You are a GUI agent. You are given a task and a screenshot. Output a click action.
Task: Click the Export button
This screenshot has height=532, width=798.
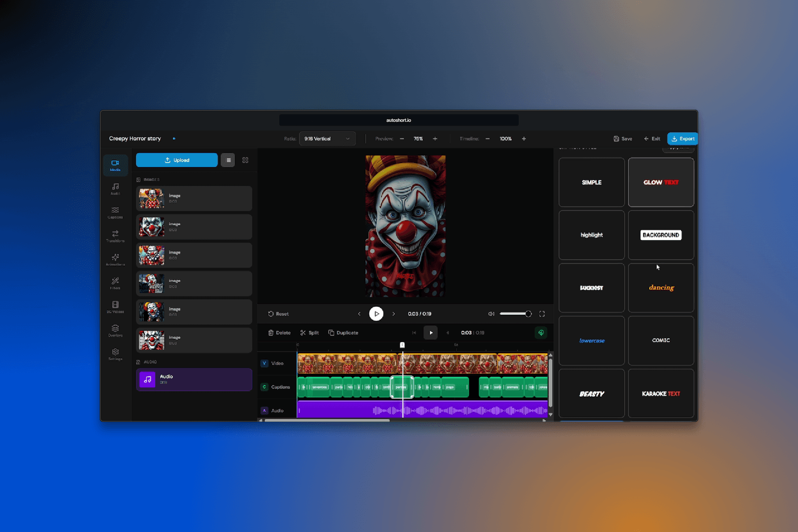(x=682, y=139)
